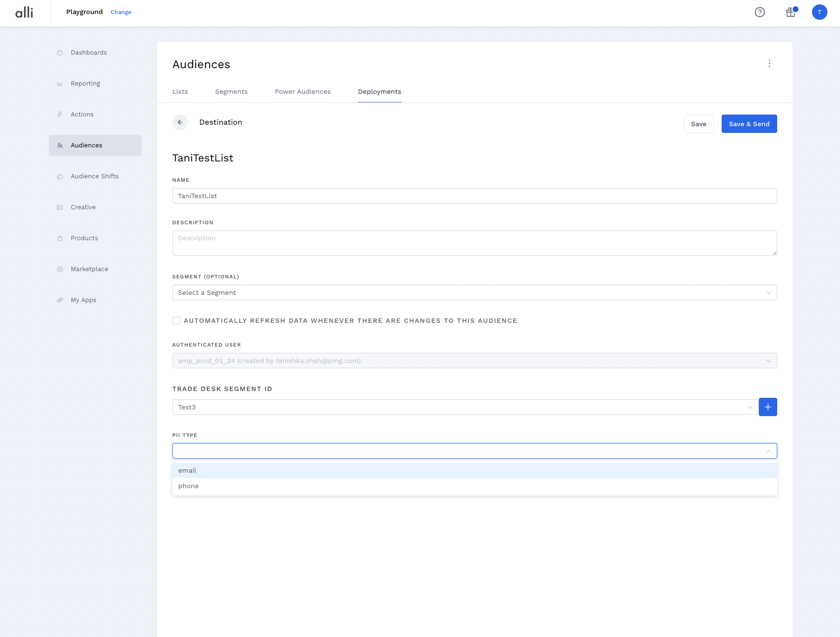
Task: Choose email from PII type options
Action: (187, 470)
